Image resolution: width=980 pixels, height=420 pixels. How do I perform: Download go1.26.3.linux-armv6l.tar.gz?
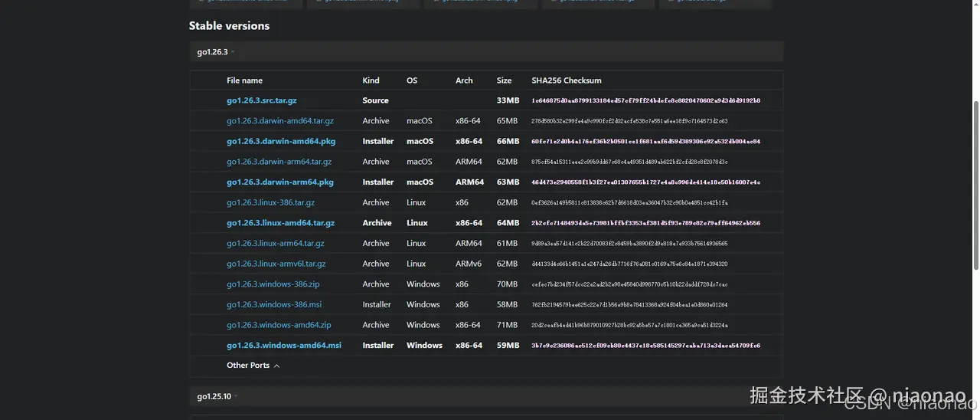276,264
